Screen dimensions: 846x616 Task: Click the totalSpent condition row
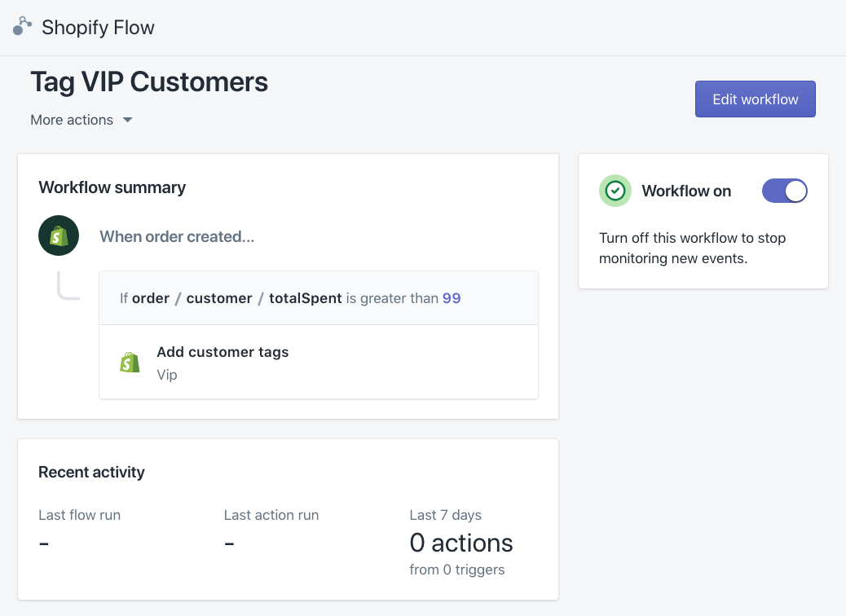tap(319, 298)
